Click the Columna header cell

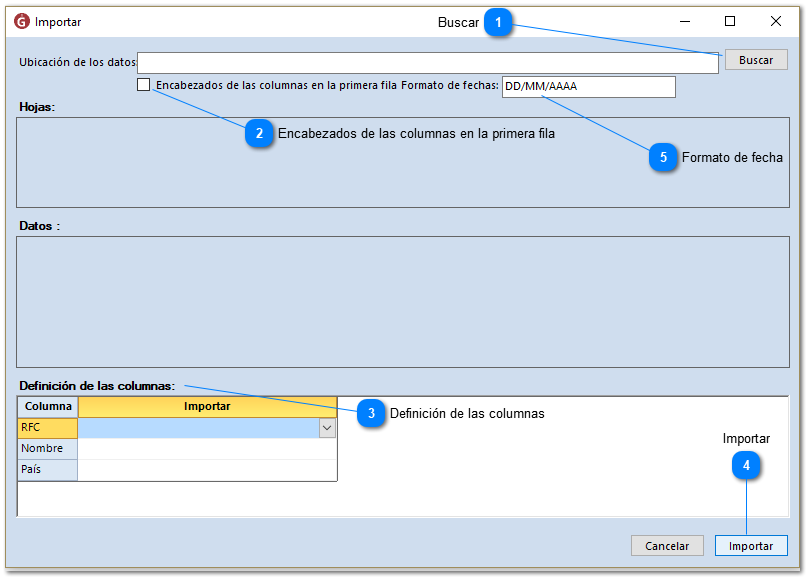tap(48, 407)
